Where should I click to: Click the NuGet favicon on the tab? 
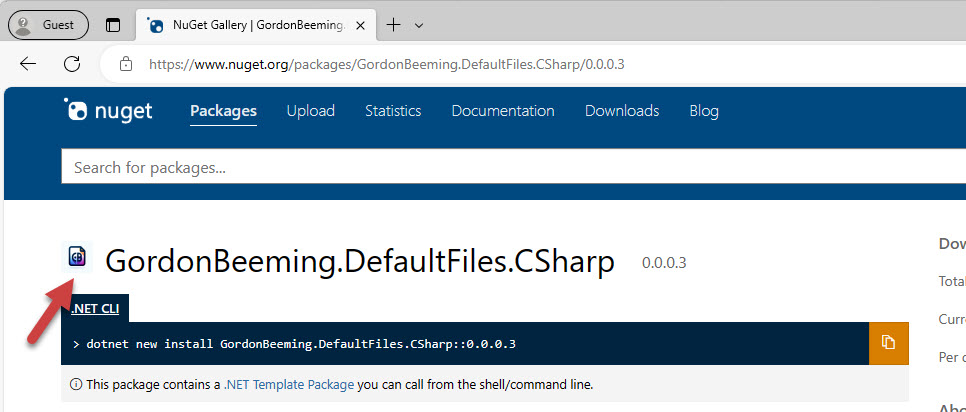tap(156, 25)
